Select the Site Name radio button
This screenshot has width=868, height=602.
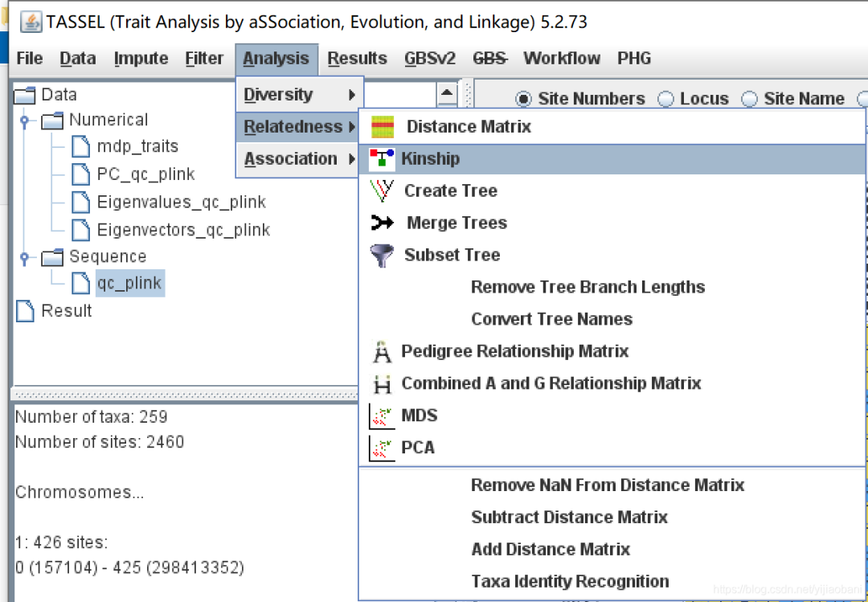tap(749, 99)
